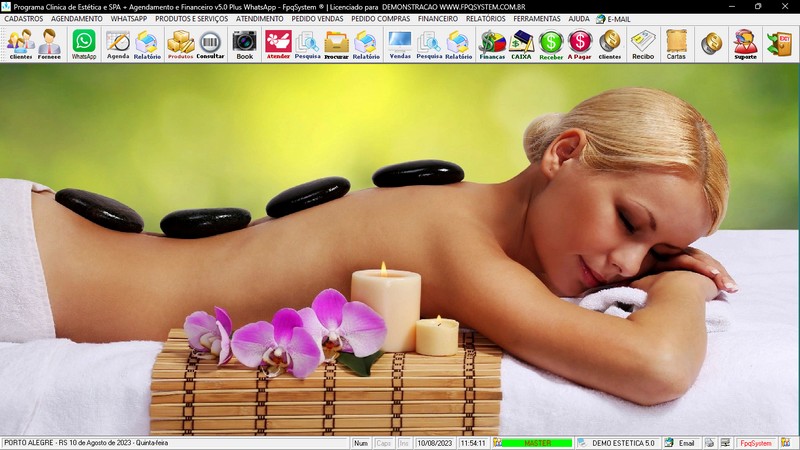Click the E-MAIL menu item
800x450 pixels.
pyautogui.click(x=614, y=19)
